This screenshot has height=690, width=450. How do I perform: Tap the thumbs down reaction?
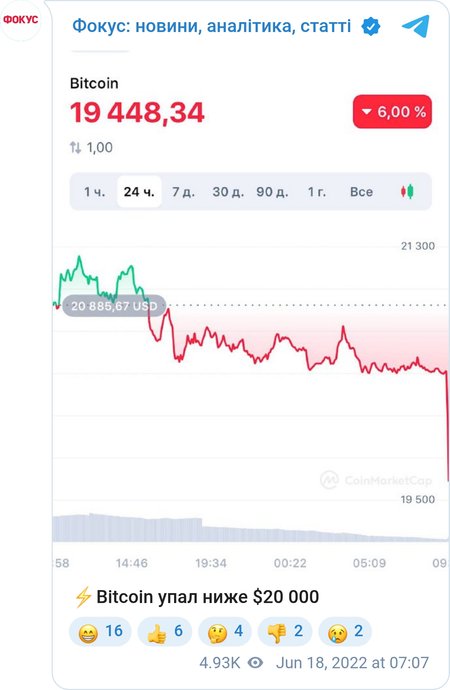pos(285,631)
